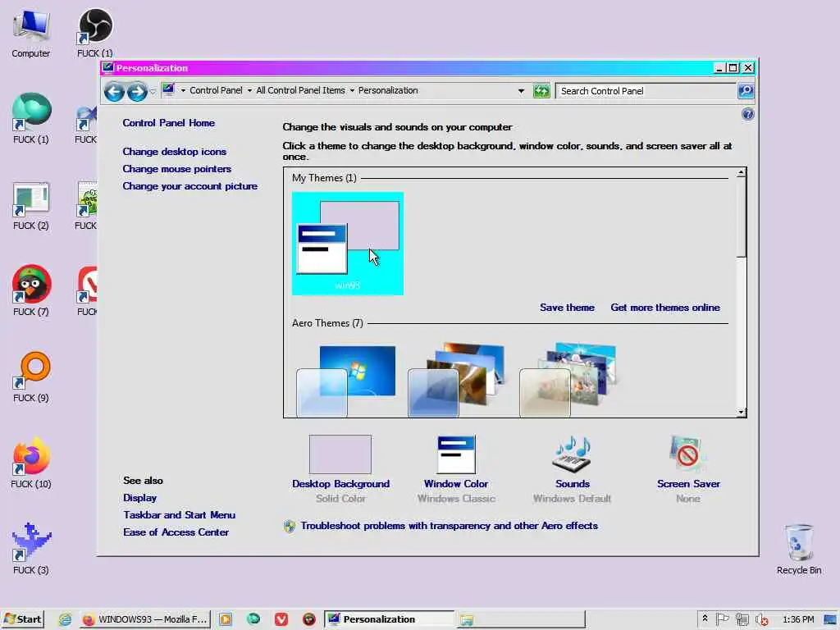
Task: Click Troubleshoot problems with transparency link
Action: [x=449, y=526]
